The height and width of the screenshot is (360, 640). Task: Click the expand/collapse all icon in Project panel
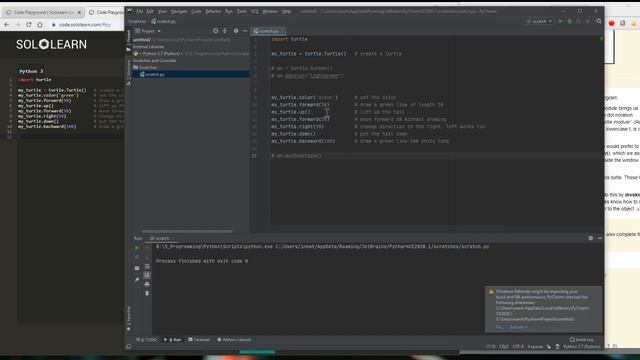click(225, 31)
